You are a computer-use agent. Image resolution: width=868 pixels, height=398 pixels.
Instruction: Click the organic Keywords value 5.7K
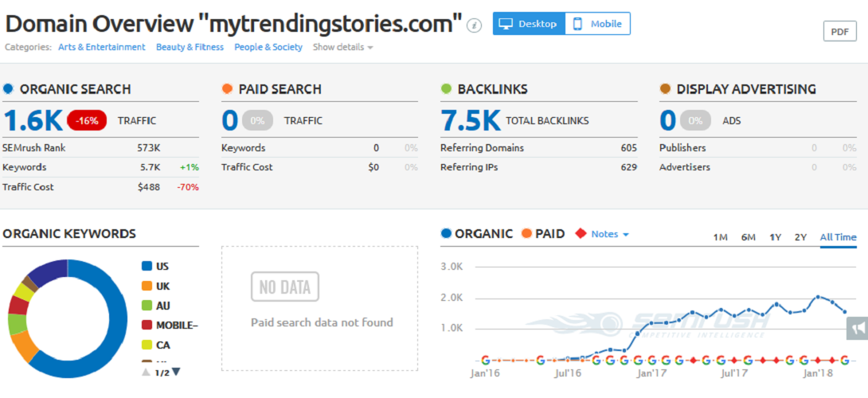[x=149, y=167]
